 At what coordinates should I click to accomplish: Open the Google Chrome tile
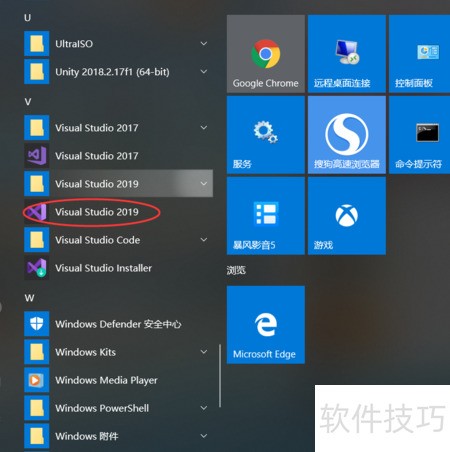[266, 54]
